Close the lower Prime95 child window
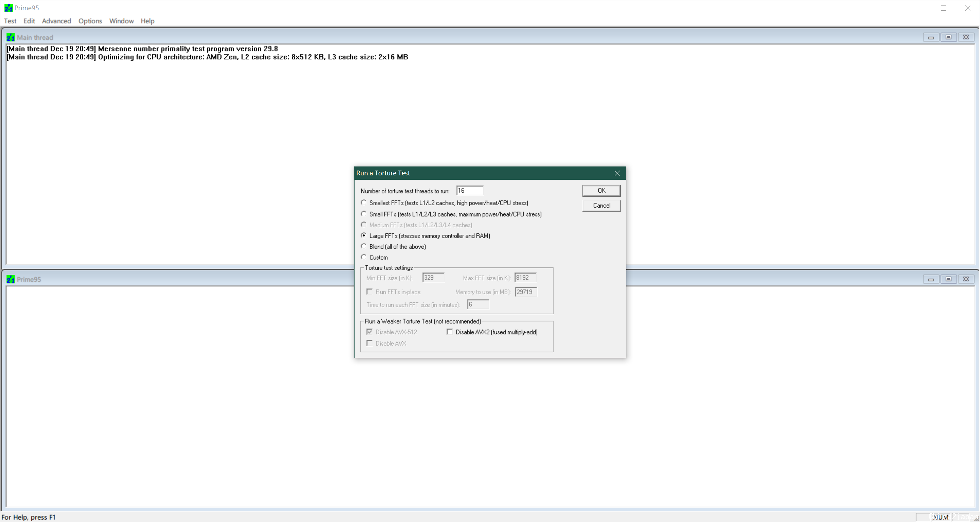This screenshot has width=980, height=522. coord(966,279)
